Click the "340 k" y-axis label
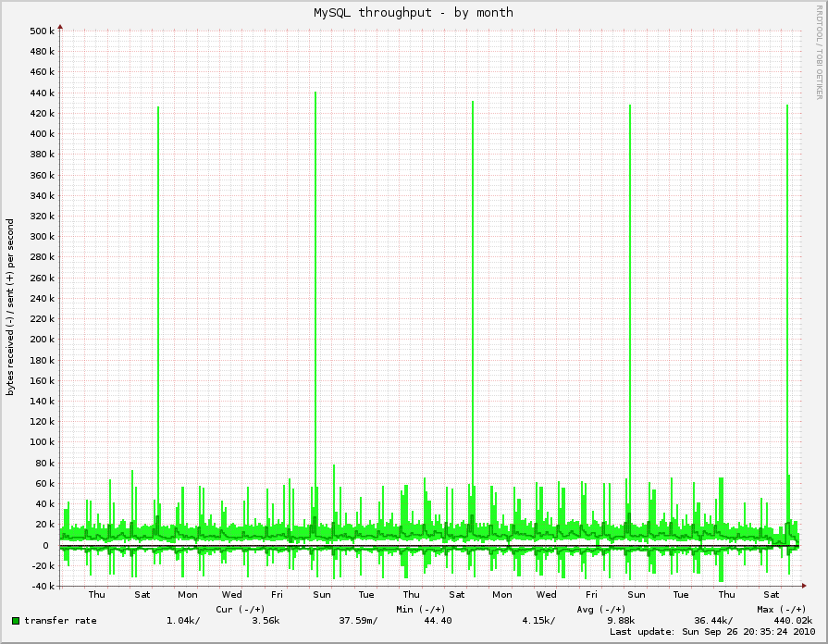 click(42, 196)
